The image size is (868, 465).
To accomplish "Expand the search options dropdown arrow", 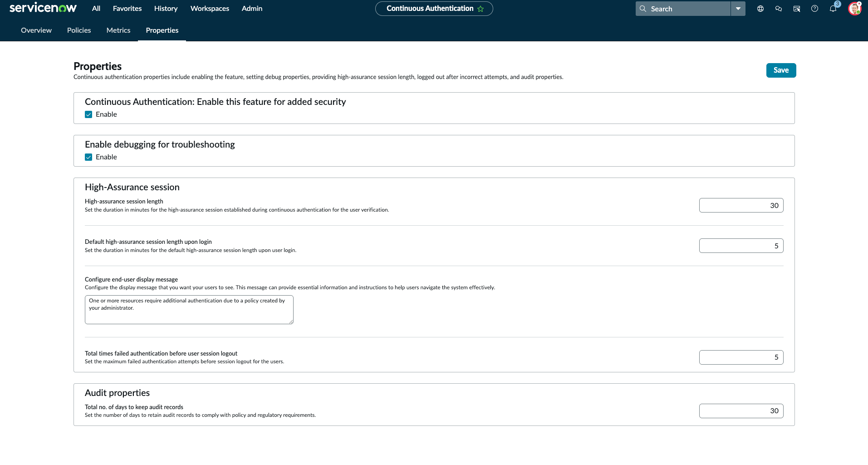I will 738,9.
